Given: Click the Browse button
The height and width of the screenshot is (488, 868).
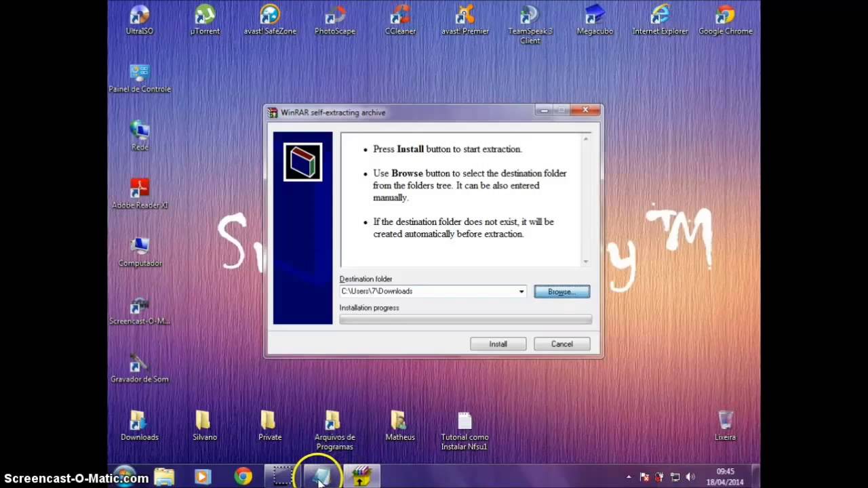Looking at the screenshot, I should pos(561,291).
